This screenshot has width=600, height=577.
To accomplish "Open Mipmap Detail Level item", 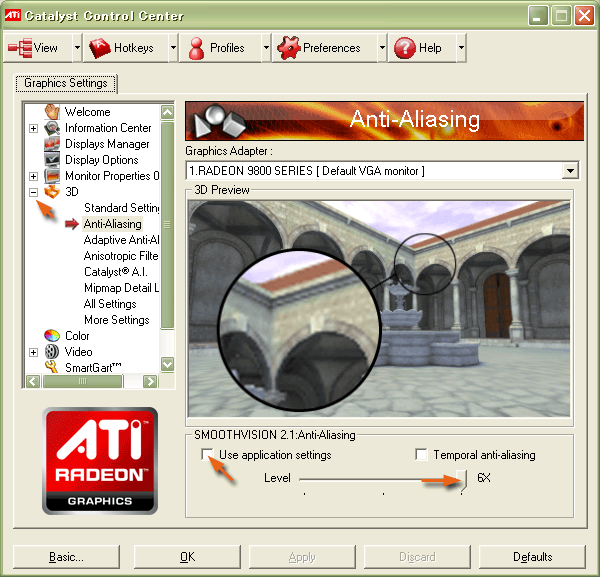I will point(121,288).
